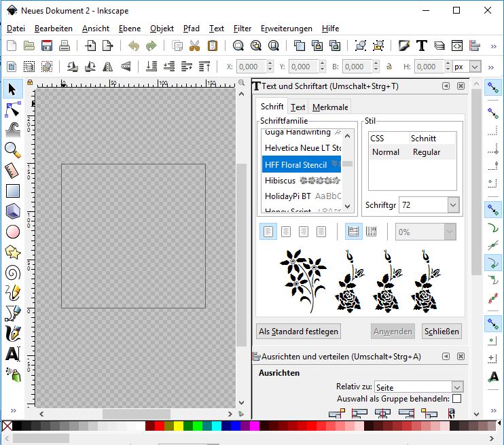Click 'Als Standard festlegen' button
The height and width of the screenshot is (445, 504).
click(298, 332)
